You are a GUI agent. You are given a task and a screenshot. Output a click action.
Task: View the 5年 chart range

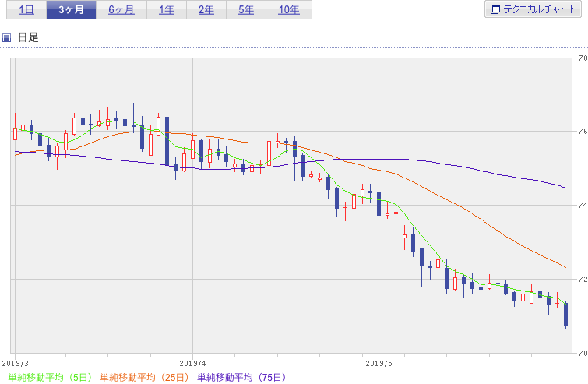pyautogui.click(x=246, y=10)
